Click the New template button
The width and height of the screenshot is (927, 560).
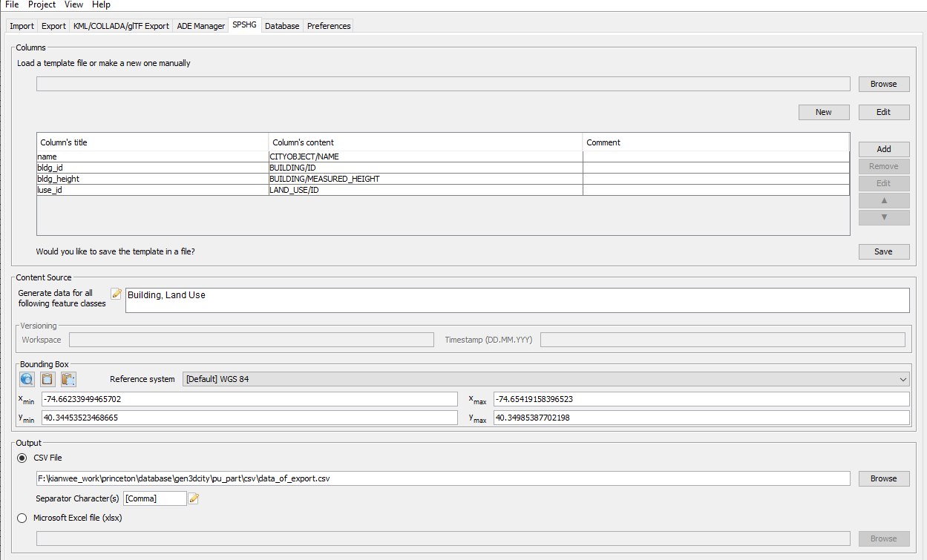(824, 112)
